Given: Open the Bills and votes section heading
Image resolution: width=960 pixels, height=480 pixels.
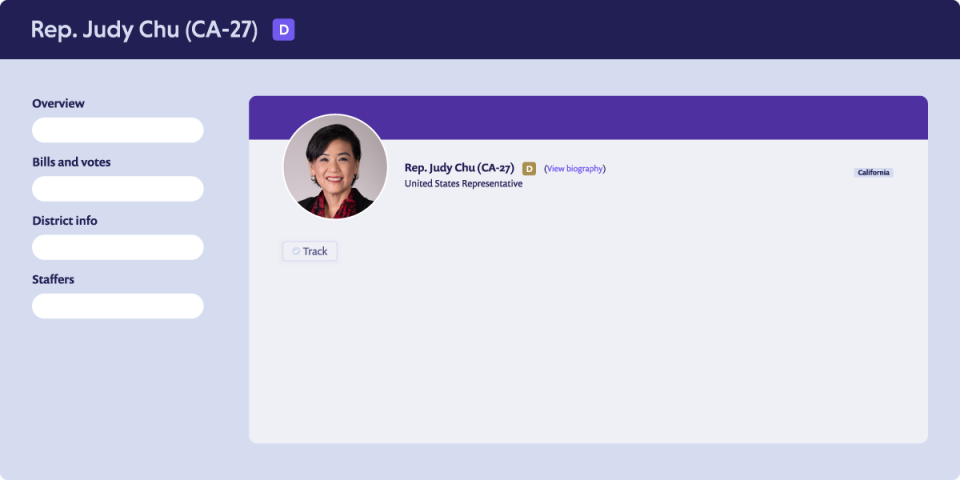Looking at the screenshot, I should (71, 162).
